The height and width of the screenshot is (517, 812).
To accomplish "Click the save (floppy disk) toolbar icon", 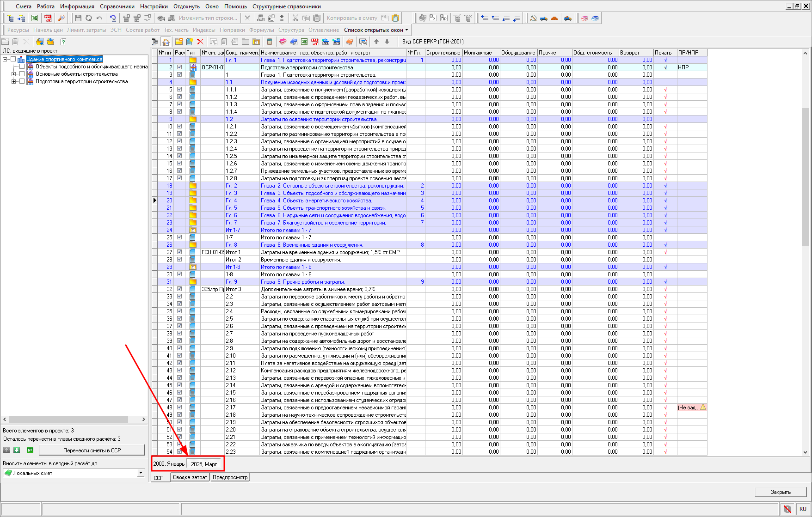I will click(x=78, y=18).
